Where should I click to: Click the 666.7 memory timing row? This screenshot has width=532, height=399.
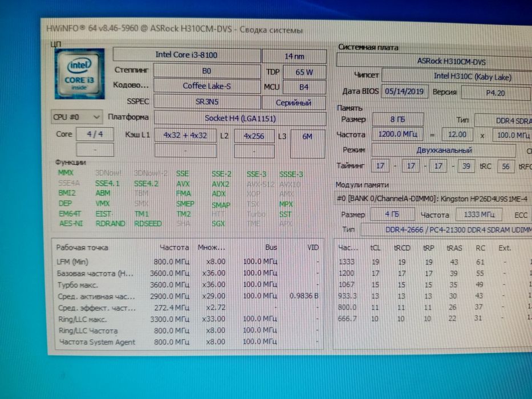click(x=433, y=318)
